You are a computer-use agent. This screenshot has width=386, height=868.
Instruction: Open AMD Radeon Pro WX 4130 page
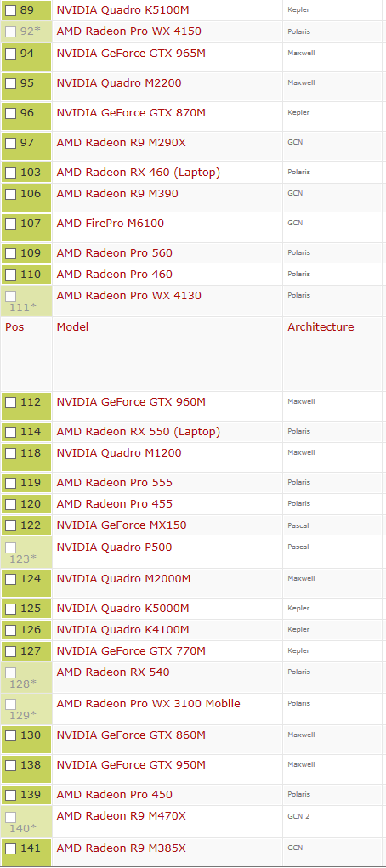click(129, 296)
